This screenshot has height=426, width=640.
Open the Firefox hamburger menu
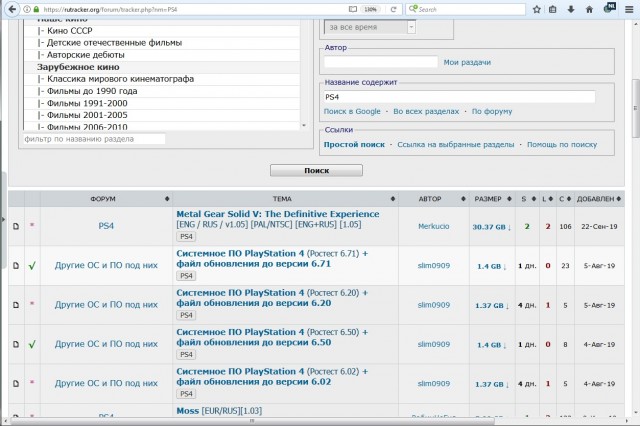tap(629, 9)
